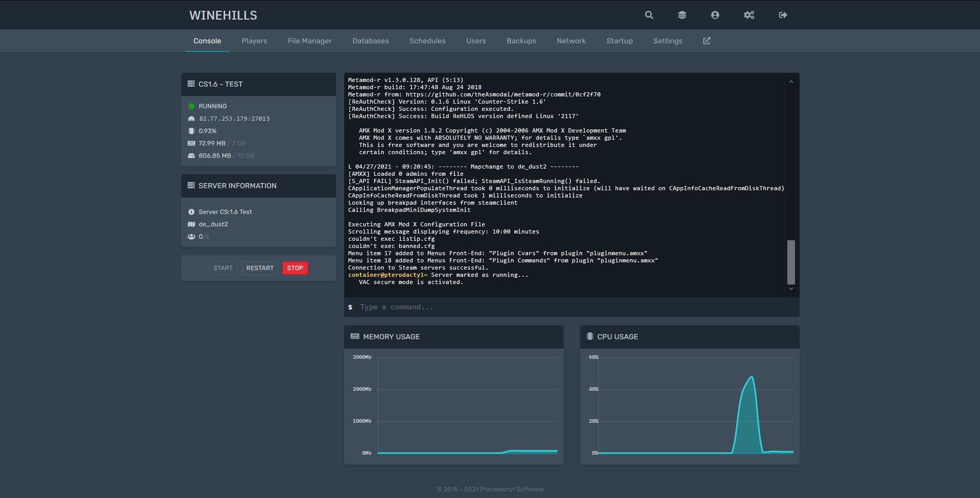The image size is (980, 498).
Task: Click the WINEHILLS logo title
Action: 223,15
